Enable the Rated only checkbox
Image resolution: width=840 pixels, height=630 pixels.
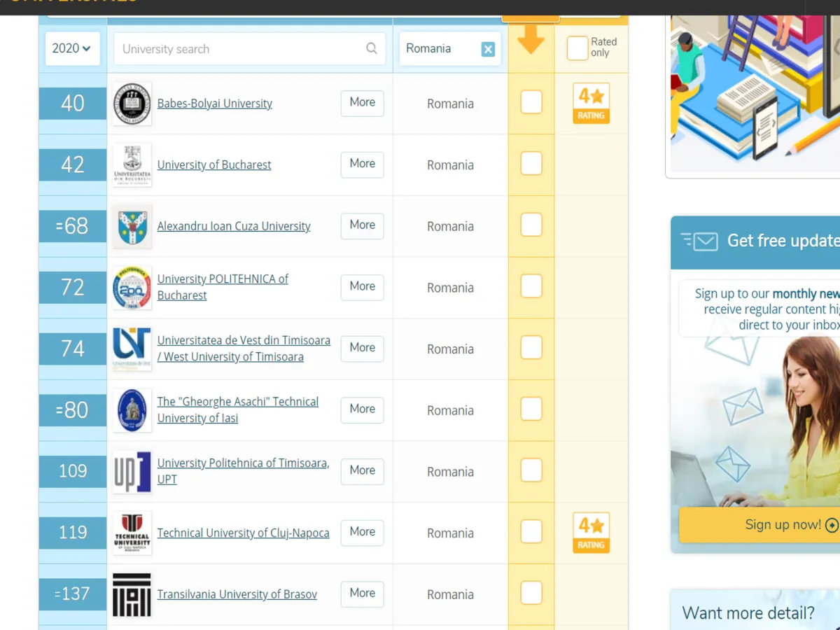(x=577, y=48)
